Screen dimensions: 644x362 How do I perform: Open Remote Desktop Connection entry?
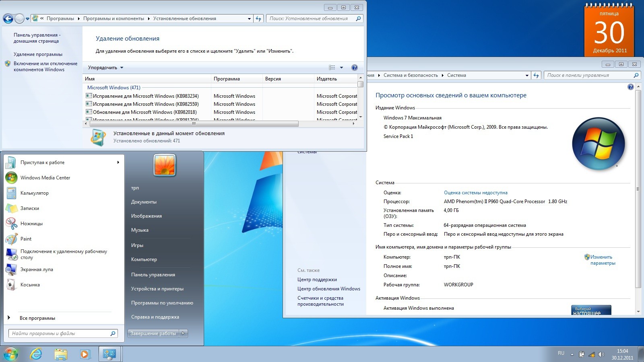64,254
